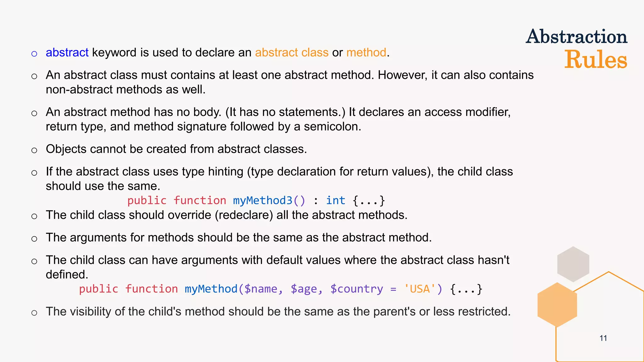Screen dimensions: 644x362
Task: Click the 'USA' string literal
Action: pyautogui.click(x=420, y=288)
